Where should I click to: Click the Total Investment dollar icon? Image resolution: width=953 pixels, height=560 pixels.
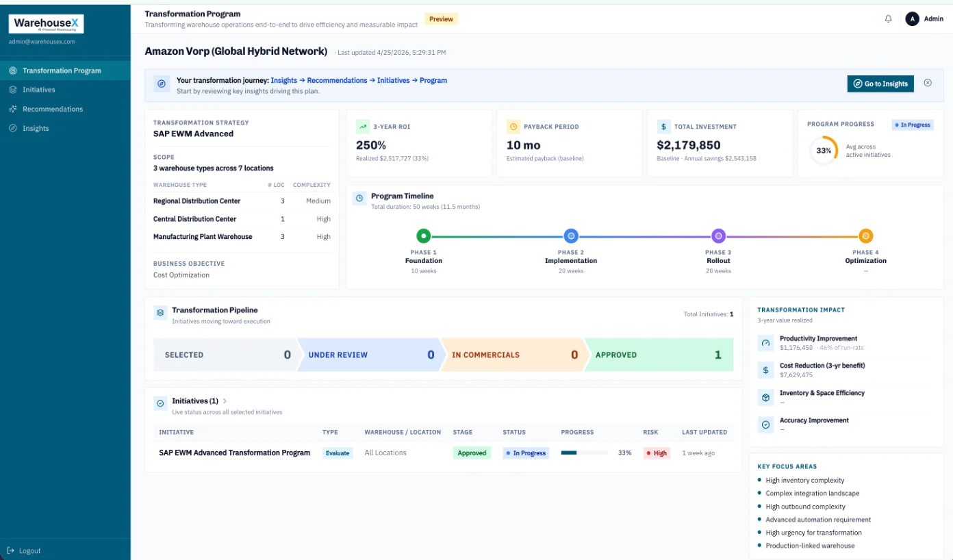coord(663,127)
